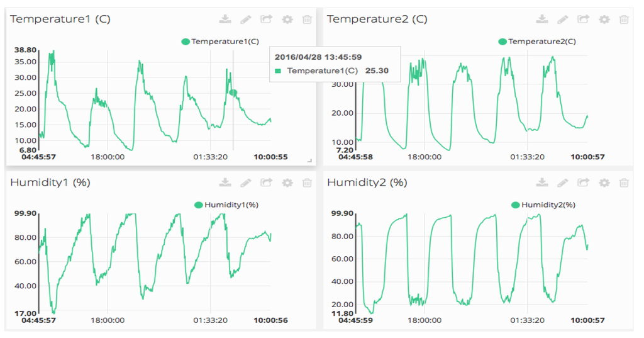Delete the Humidity1 widget via trash icon
This screenshot has width=644, height=338.
(x=307, y=183)
